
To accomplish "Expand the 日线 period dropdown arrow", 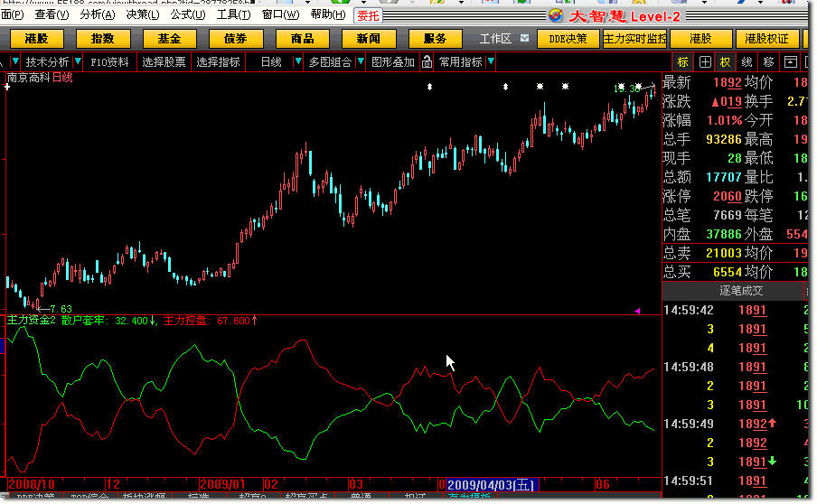I will tap(298, 61).
